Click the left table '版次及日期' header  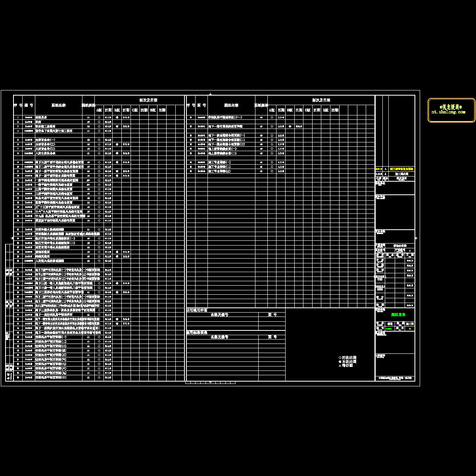[x=148, y=100]
